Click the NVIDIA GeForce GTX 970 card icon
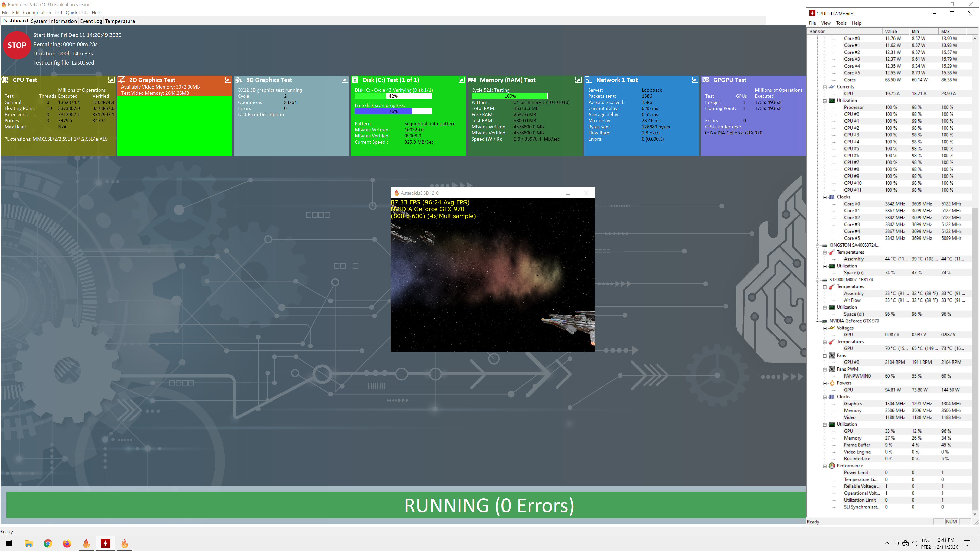Image resolution: width=980 pixels, height=551 pixels. click(x=824, y=321)
